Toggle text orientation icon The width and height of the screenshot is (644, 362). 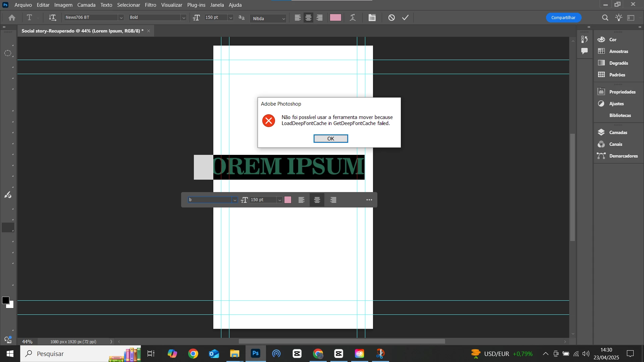click(52, 17)
